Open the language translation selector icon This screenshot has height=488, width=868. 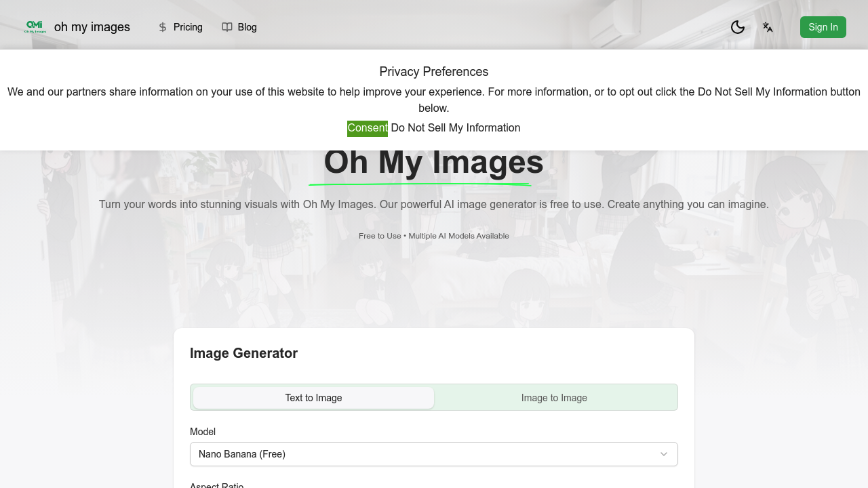pos(768,27)
